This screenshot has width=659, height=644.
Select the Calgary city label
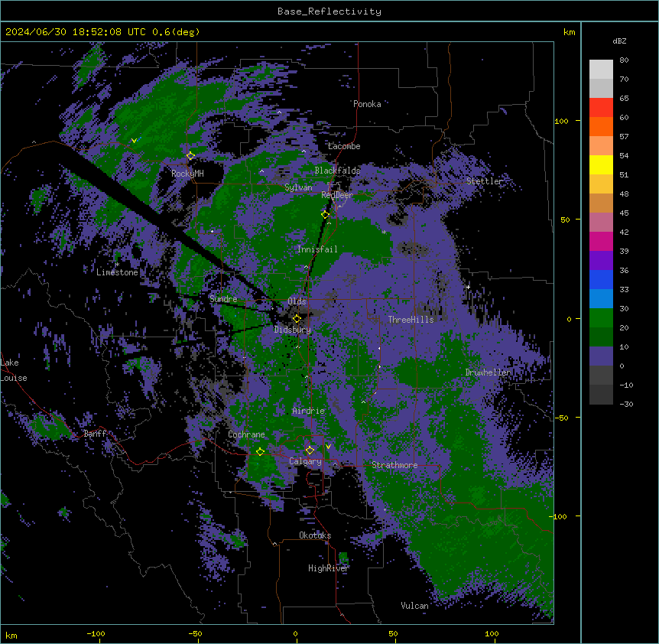click(305, 461)
